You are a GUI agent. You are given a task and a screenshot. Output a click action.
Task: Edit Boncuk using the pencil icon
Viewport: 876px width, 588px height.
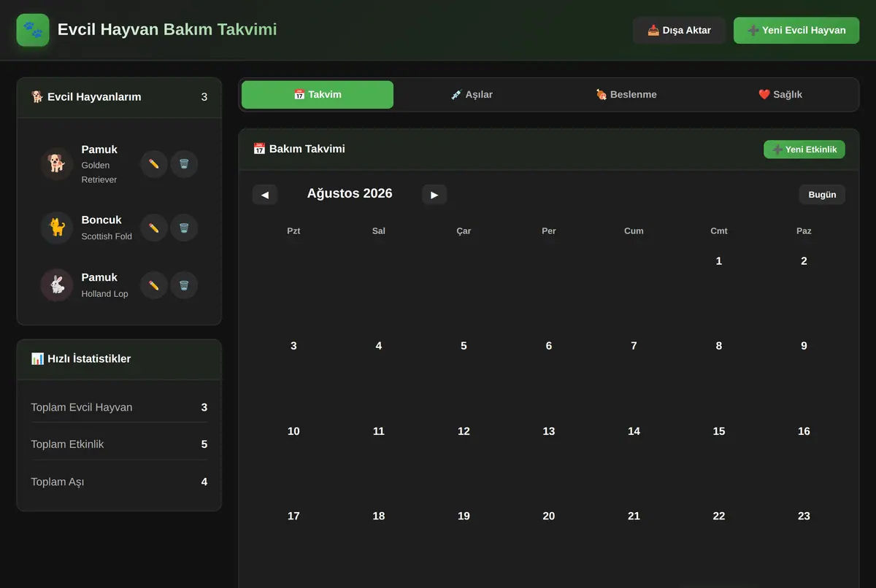(154, 228)
